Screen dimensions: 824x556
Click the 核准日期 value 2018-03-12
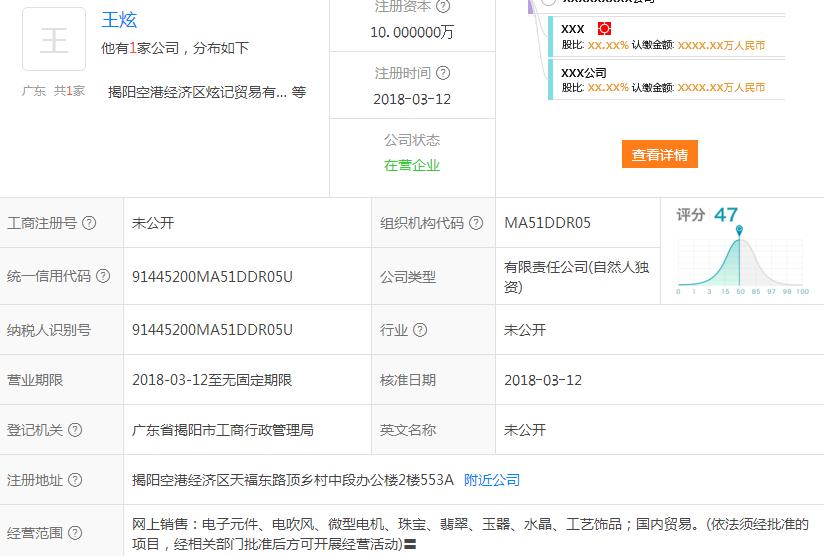[543, 380]
